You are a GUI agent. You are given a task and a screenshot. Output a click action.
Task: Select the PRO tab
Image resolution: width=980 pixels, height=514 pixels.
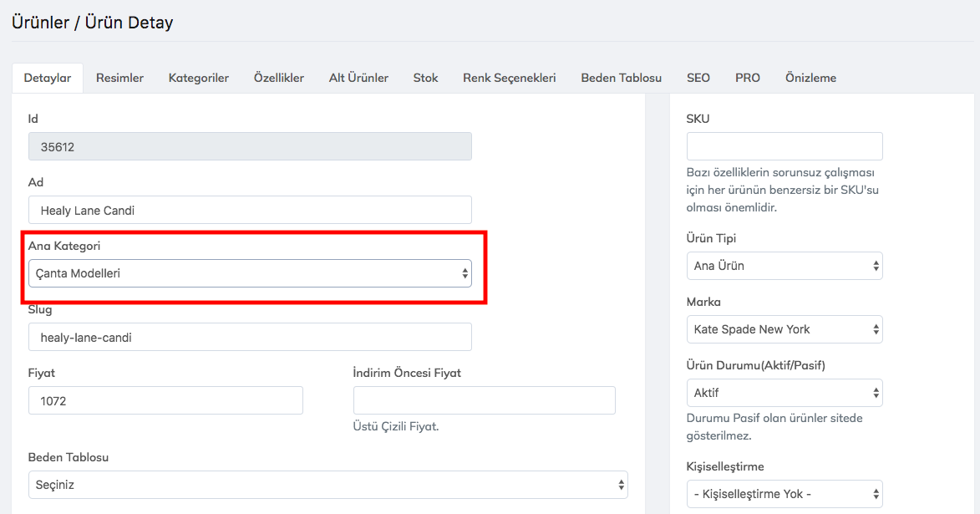click(x=748, y=78)
